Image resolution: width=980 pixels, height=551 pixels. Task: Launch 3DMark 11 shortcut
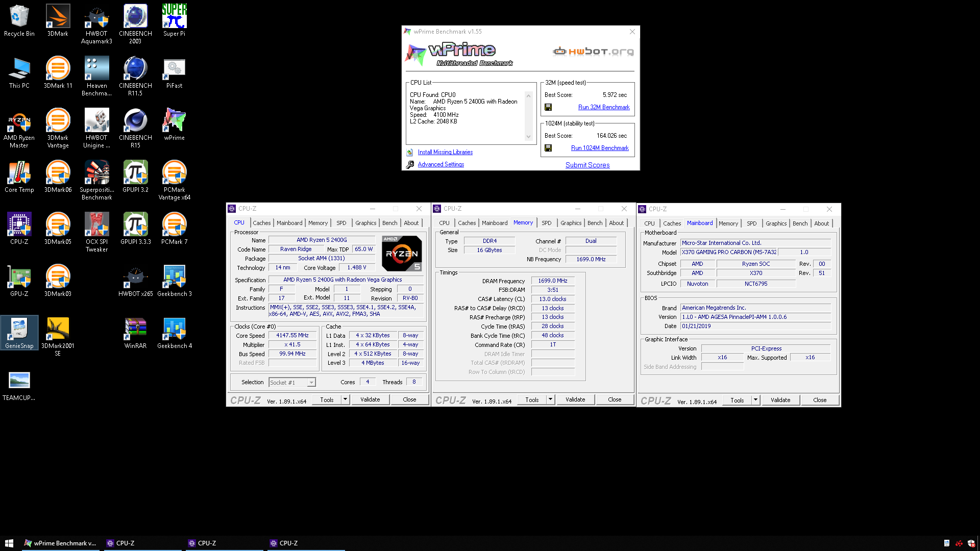[58, 73]
